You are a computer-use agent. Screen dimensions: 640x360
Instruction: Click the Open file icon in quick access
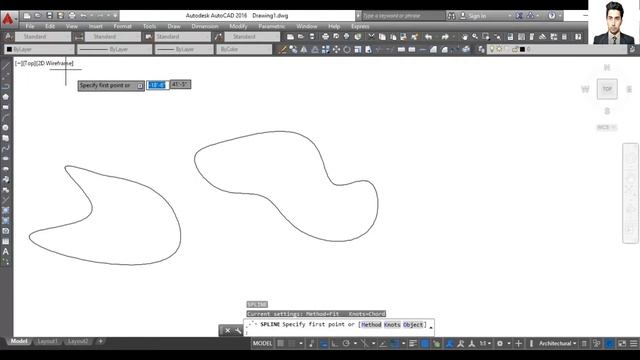[x=38, y=16]
